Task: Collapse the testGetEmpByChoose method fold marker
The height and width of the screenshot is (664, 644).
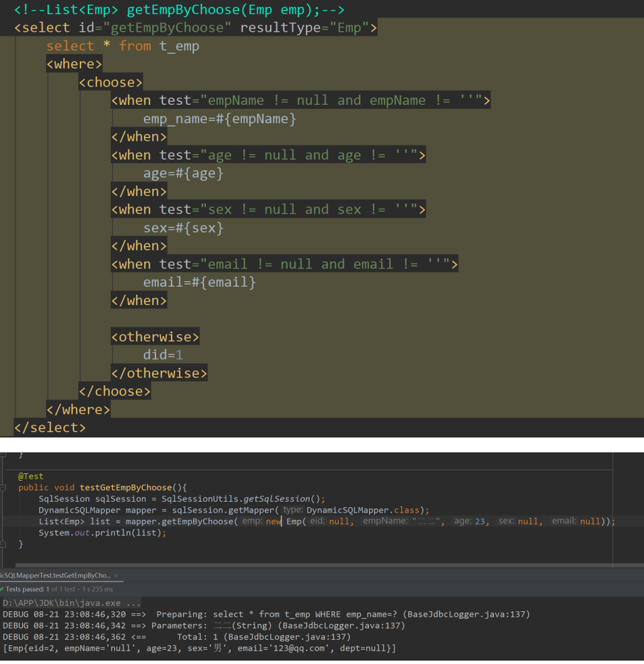Action: click(3, 488)
